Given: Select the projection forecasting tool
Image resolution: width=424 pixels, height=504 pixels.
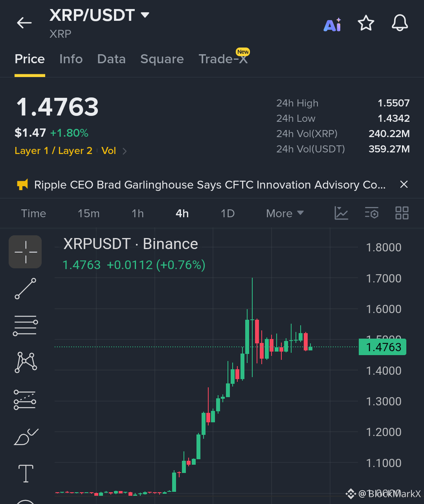Looking at the screenshot, I should click(25, 400).
